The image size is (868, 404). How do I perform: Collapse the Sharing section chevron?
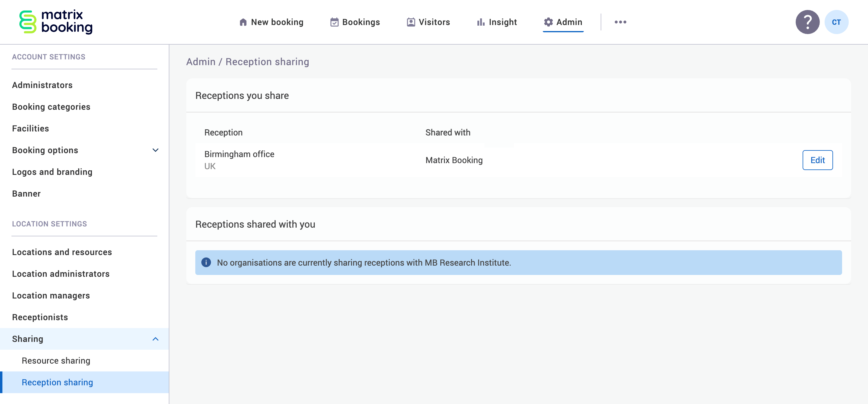pyautogui.click(x=155, y=339)
